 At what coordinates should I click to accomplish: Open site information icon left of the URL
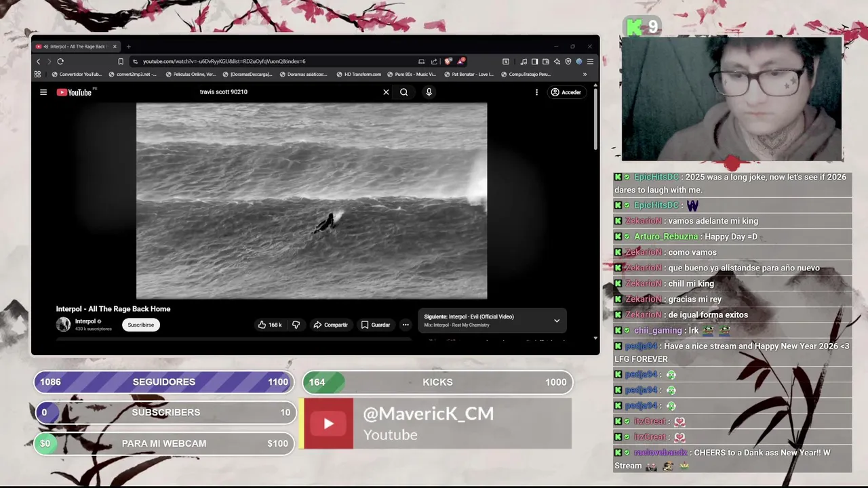click(x=136, y=61)
